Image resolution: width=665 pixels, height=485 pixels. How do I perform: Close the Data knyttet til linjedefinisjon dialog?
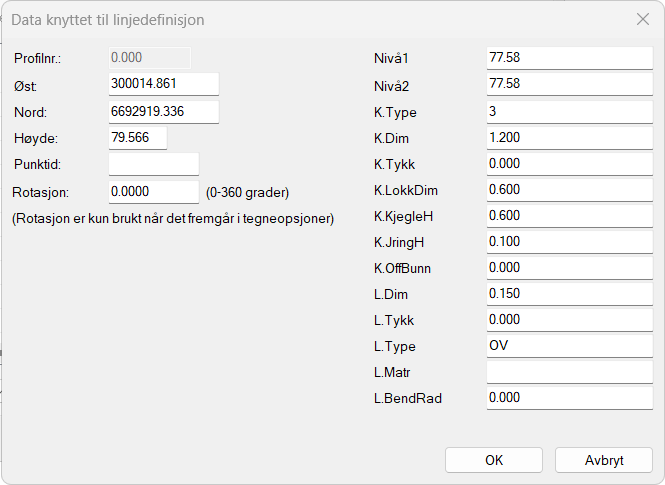point(643,19)
